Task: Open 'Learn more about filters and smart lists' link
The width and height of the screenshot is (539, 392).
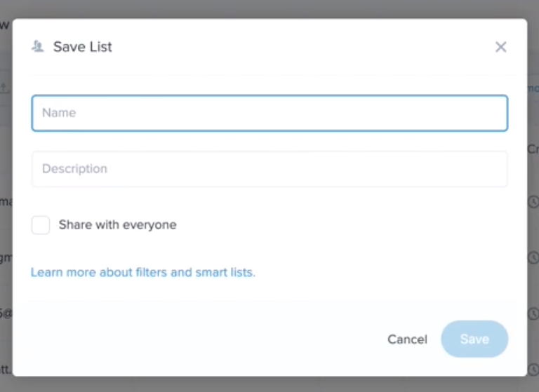Action: click(143, 272)
